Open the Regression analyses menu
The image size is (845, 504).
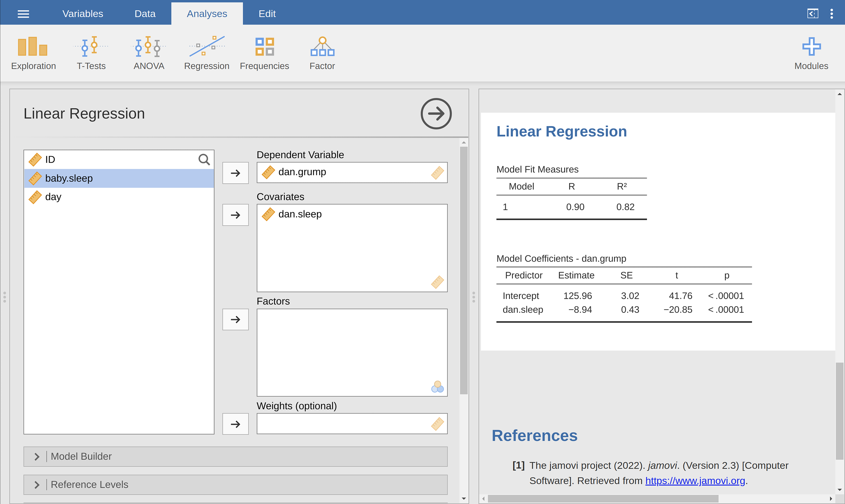[207, 53]
